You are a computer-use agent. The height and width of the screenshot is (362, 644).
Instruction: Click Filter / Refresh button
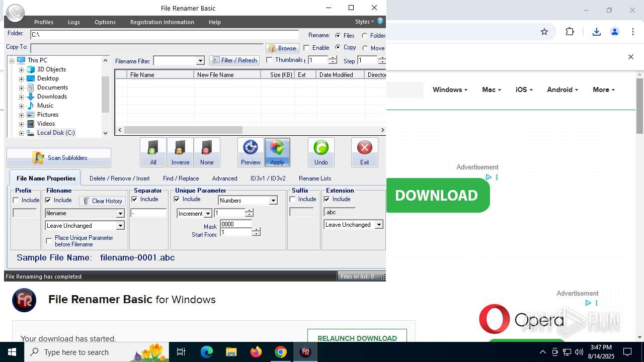click(x=234, y=60)
